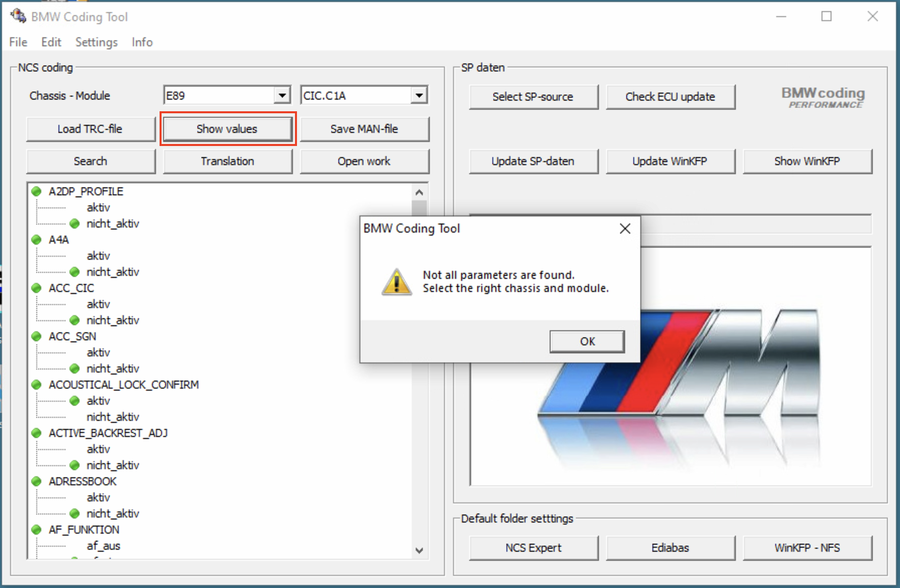Click the Ediabas folder button
The image size is (900, 588).
pyautogui.click(x=670, y=548)
